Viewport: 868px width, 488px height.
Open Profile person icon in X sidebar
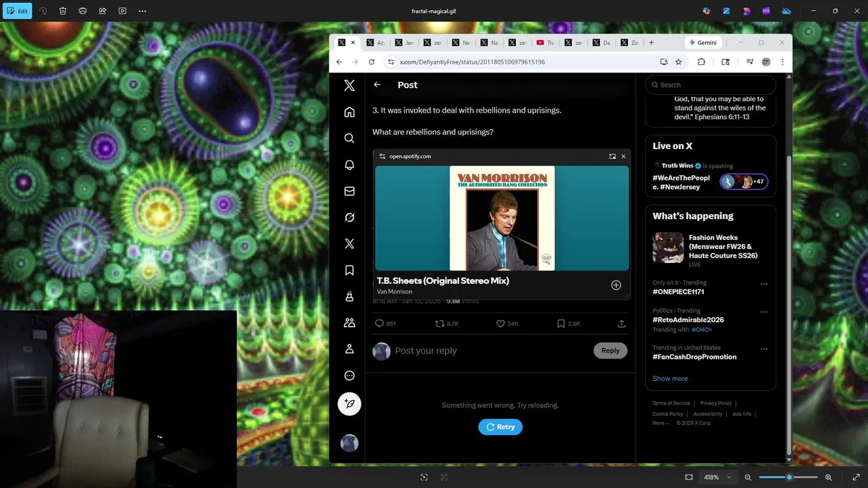[x=349, y=349]
